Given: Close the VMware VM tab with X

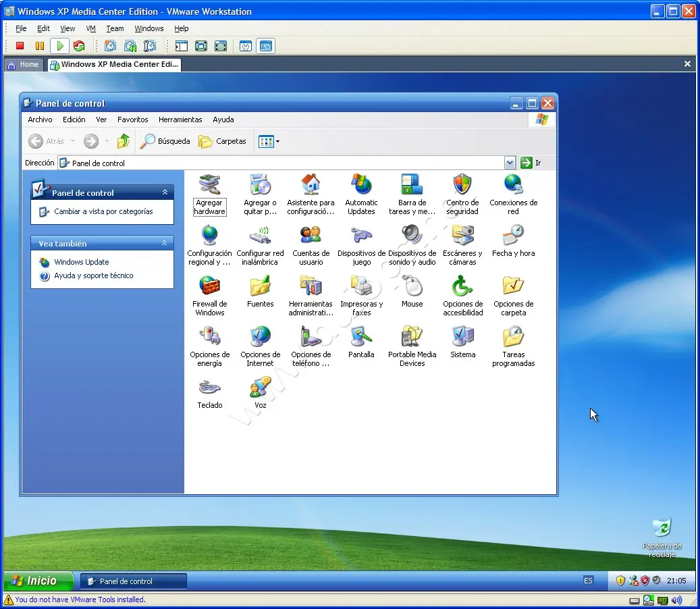Looking at the screenshot, I should coord(687,64).
